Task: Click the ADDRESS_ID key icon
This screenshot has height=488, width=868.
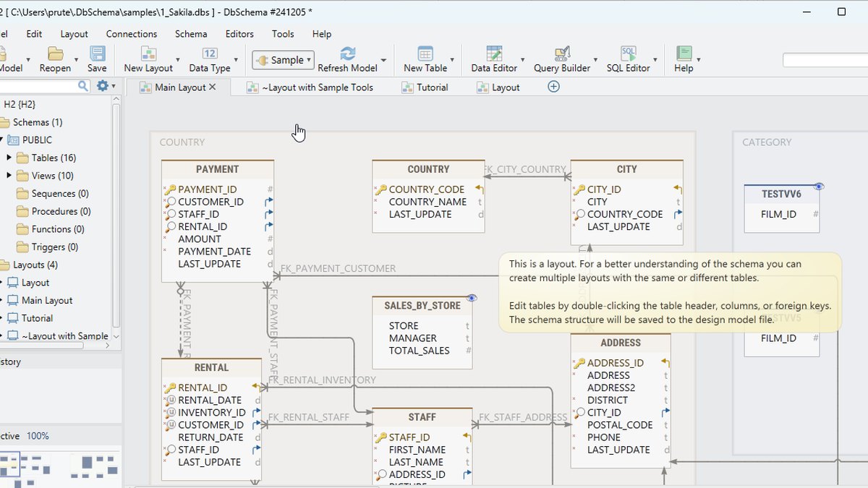Action: 579,363
